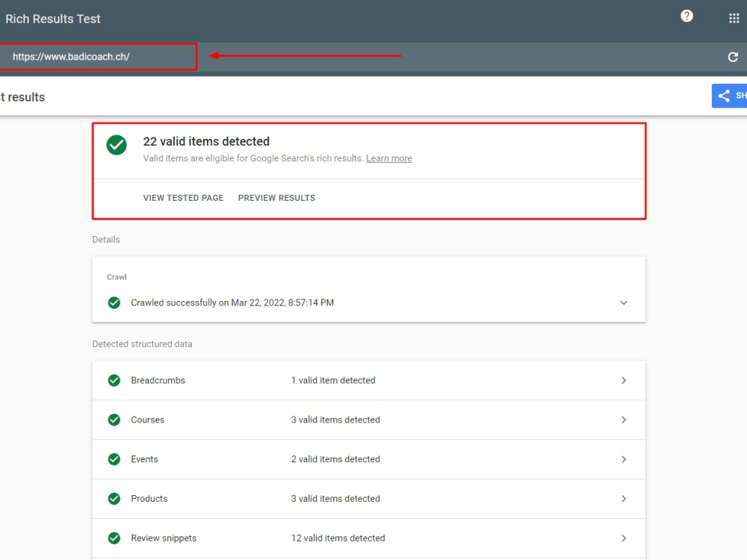747x560 pixels.
Task: Click the refresh retest icon
Action: pyautogui.click(x=733, y=57)
